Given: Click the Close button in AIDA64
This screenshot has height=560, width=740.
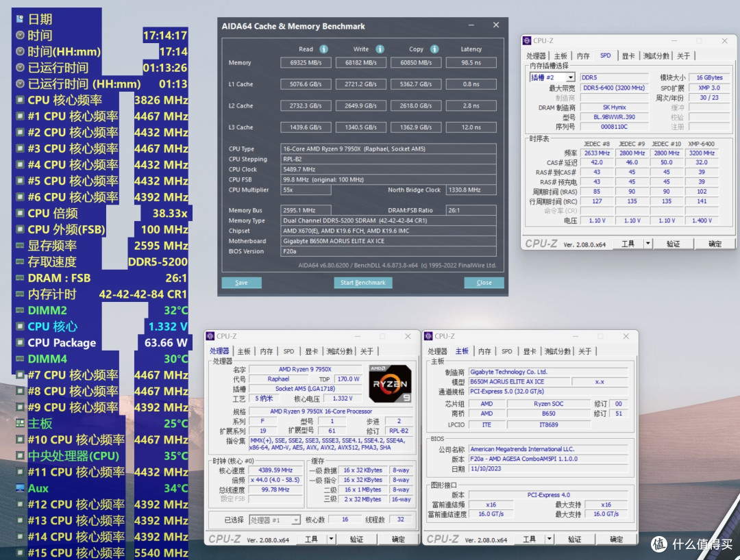Looking at the screenshot, I should (x=484, y=283).
